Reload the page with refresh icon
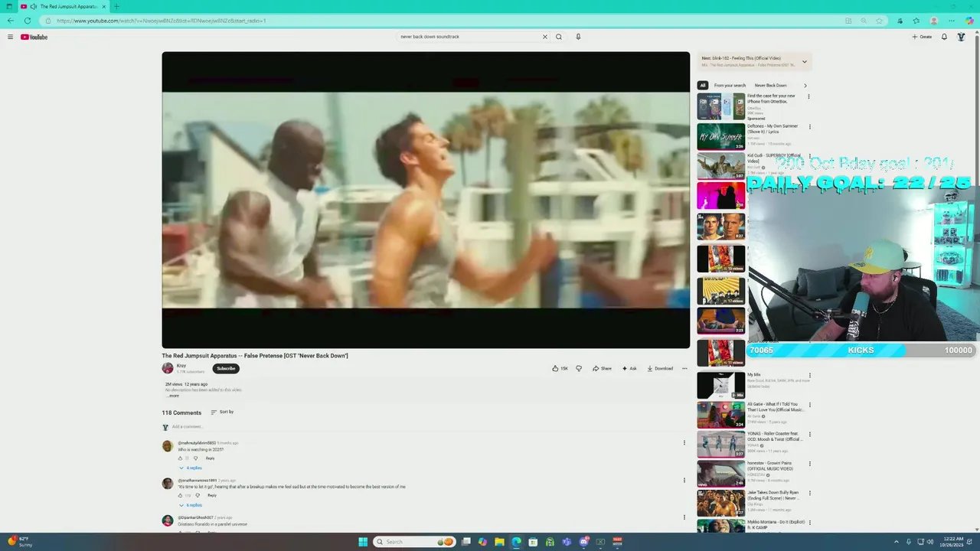Screen dimensions: 980x551 click(28, 21)
